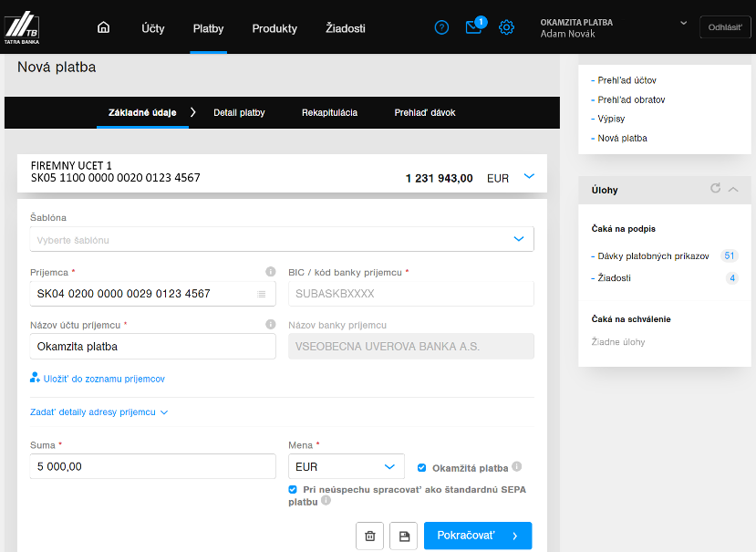
Task: Expand the FIREMNY UCET 1 account selector
Action: point(529,176)
